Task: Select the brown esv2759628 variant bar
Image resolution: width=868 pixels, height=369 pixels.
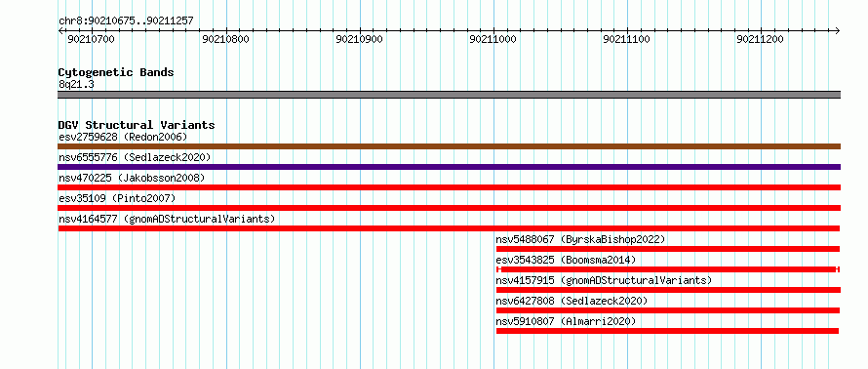Action: (449, 146)
